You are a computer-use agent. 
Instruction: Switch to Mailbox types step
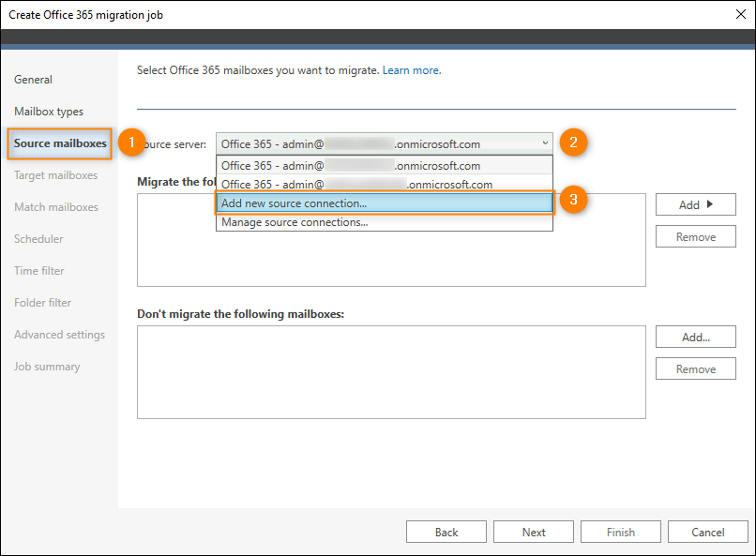pyautogui.click(x=49, y=112)
